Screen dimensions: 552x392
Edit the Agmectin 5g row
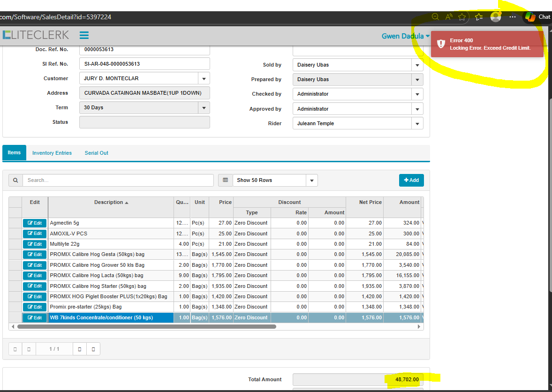click(x=35, y=223)
